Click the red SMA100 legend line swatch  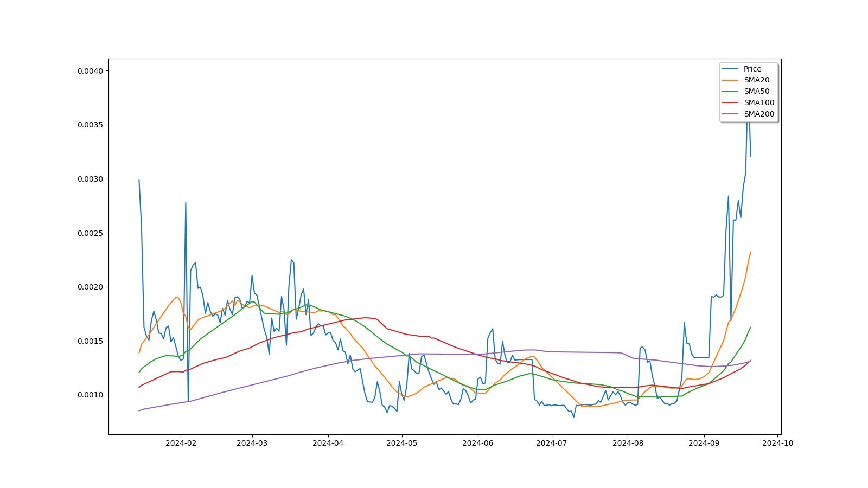click(731, 102)
